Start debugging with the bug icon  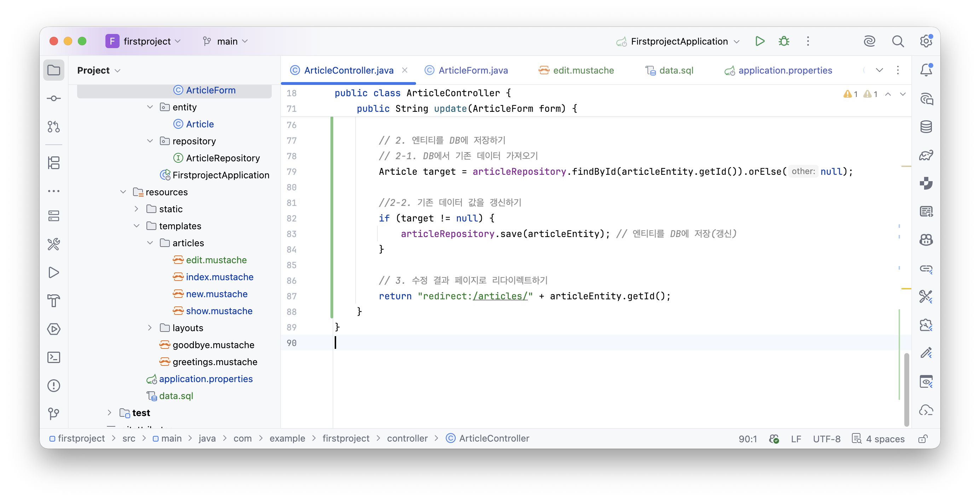click(784, 41)
